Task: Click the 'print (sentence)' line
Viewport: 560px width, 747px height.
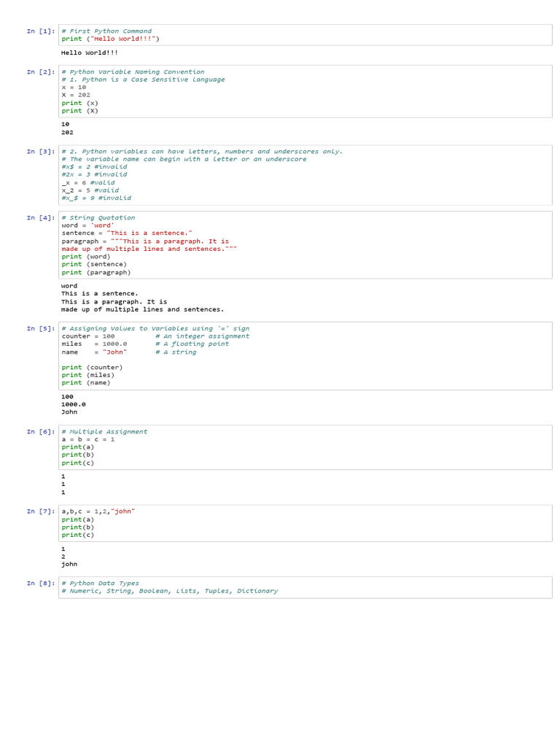Action: pyautogui.click(x=94, y=264)
